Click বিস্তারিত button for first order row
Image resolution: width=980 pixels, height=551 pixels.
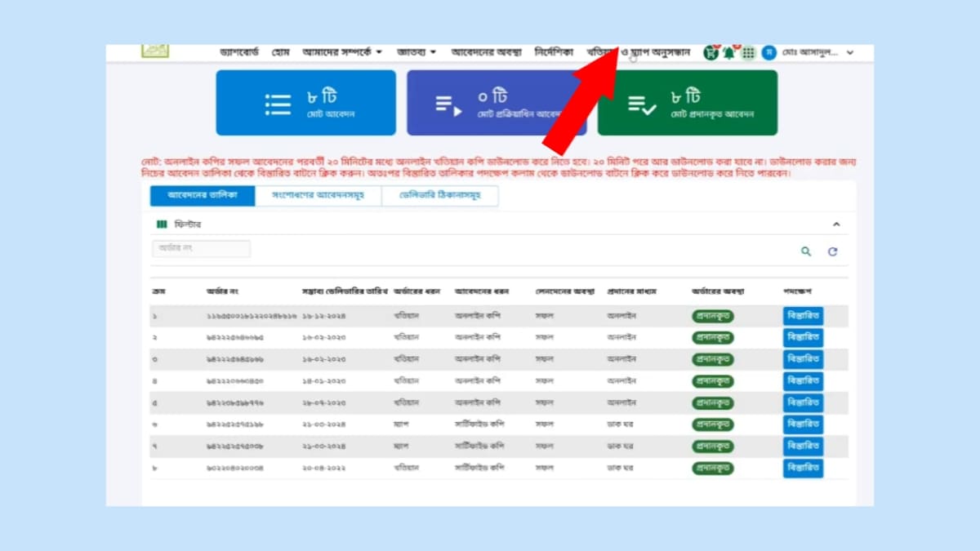tap(803, 315)
